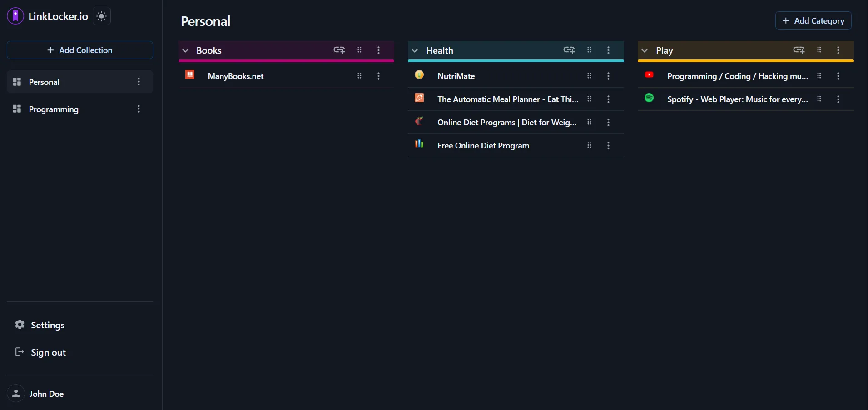Open the Programming collection
The image size is (868, 410).
54,109
